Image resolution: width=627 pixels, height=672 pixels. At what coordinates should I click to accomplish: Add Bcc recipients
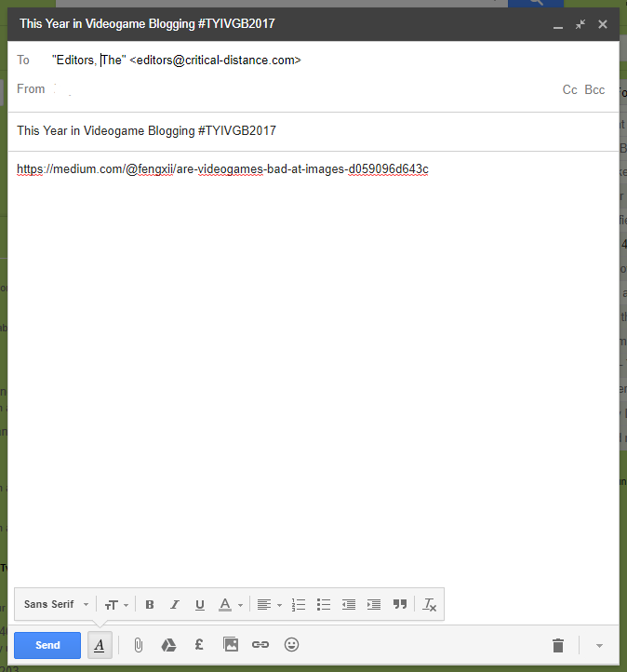(594, 89)
